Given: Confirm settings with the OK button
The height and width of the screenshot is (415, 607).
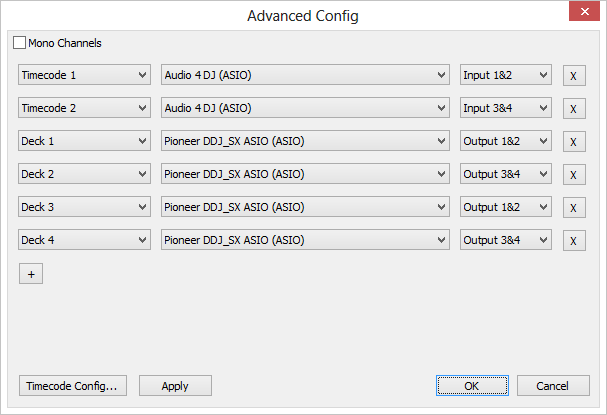Looking at the screenshot, I should click(x=472, y=386).
